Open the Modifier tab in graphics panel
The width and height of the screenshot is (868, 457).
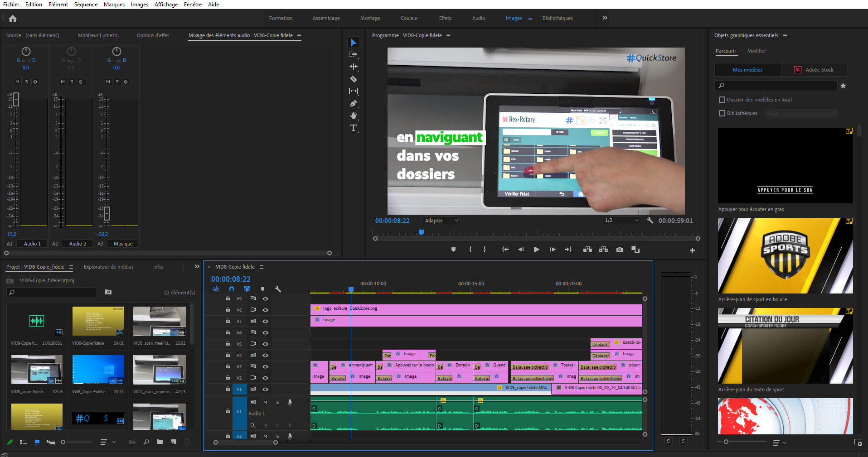pyautogui.click(x=756, y=51)
